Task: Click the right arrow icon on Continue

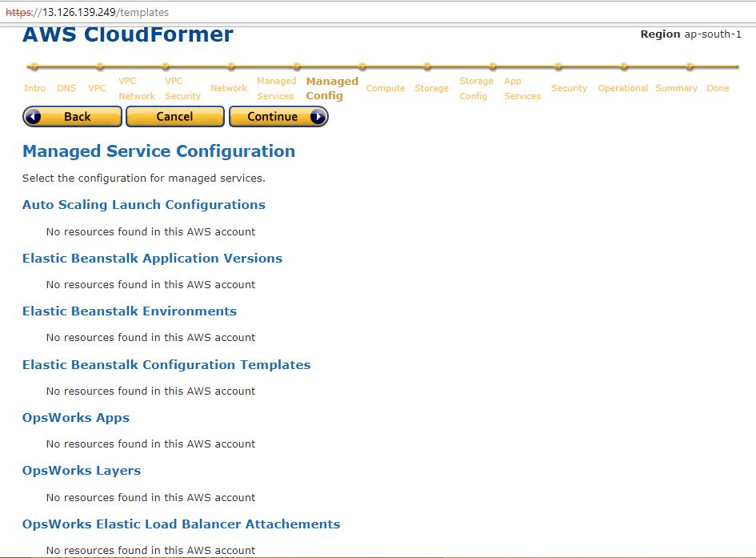Action: [x=318, y=117]
